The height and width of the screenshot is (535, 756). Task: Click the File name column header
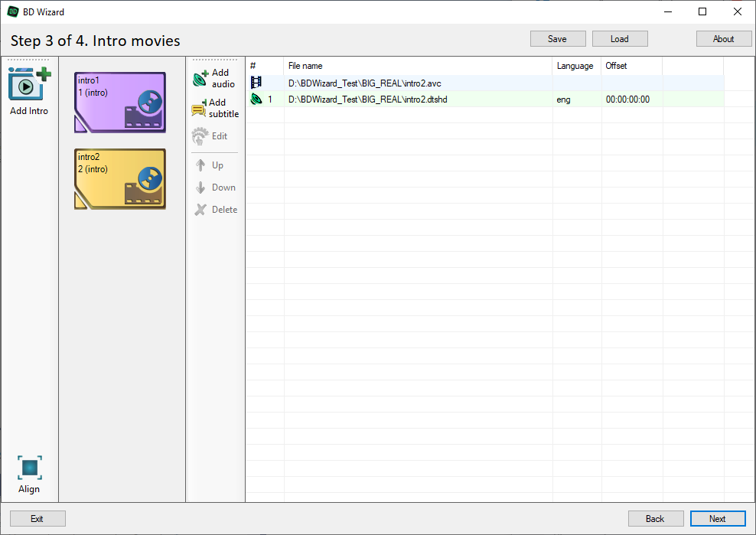click(x=417, y=66)
